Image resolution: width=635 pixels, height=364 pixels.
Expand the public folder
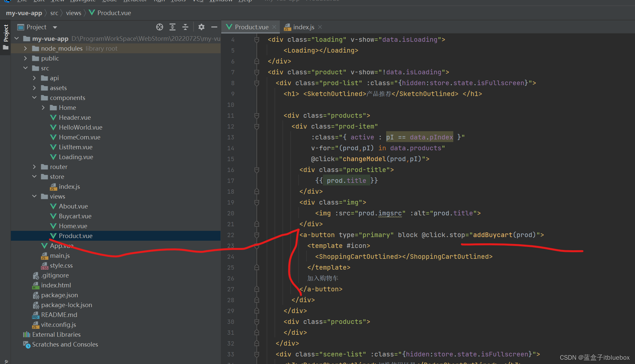click(x=25, y=58)
